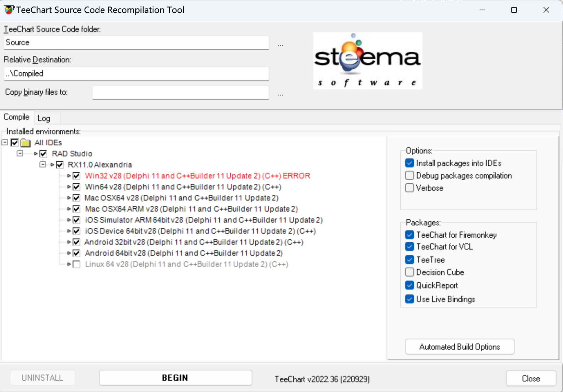Toggle the RAD Studio checkbox
The width and height of the screenshot is (563, 392).
pyautogui.click(x=43, y=153)
